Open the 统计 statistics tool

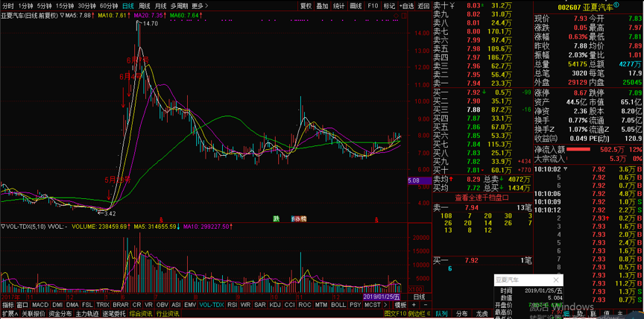click(338, 5)
